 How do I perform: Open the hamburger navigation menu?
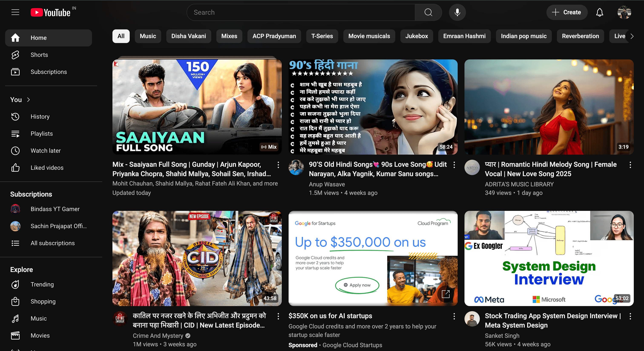[x=15, y=12]
